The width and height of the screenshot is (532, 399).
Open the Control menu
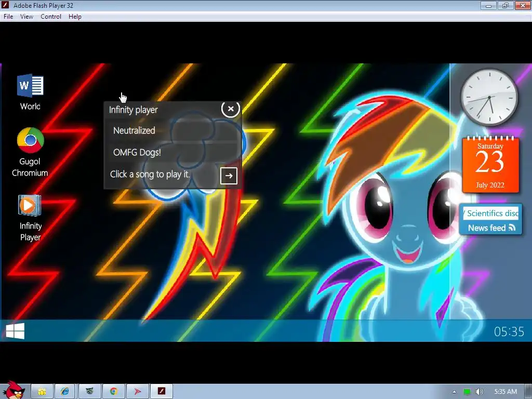[51, 16]
